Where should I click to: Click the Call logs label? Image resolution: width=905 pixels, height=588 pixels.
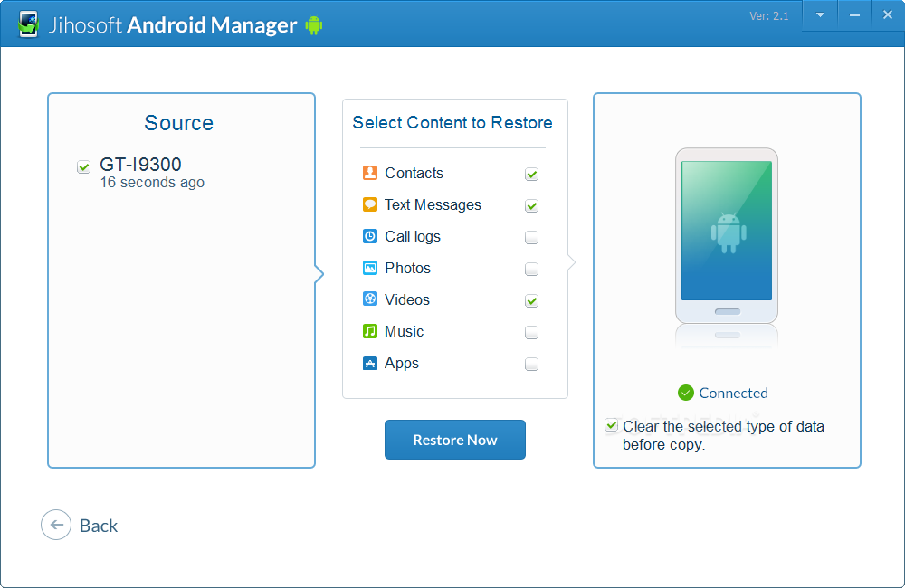coord(413,237)
